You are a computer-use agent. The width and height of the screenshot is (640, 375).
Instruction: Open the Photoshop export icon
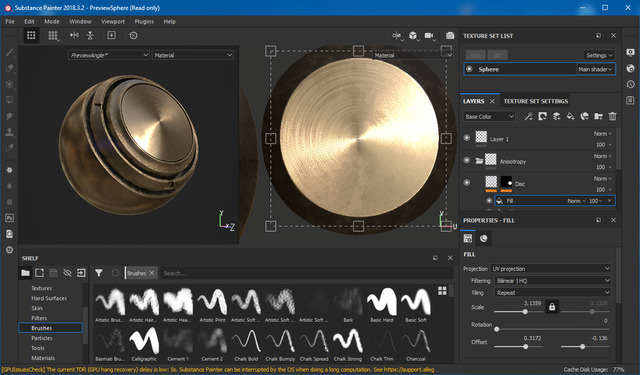(10, 218)
